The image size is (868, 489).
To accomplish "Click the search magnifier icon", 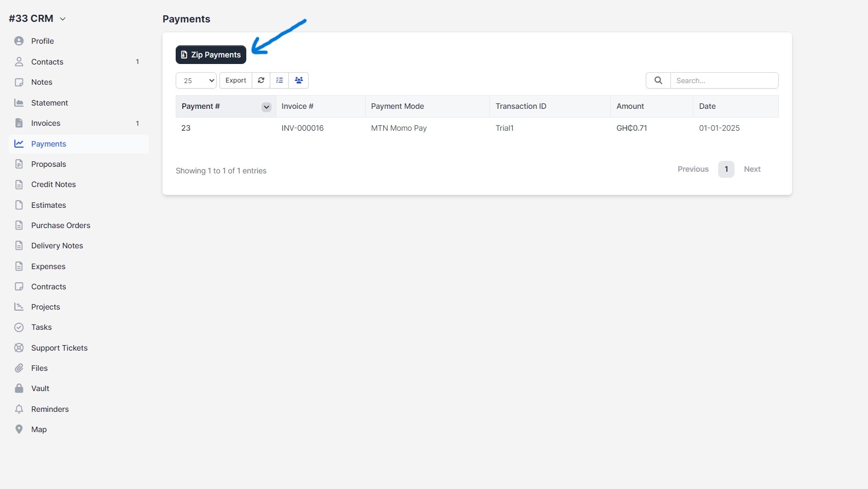I will [658, 80].
